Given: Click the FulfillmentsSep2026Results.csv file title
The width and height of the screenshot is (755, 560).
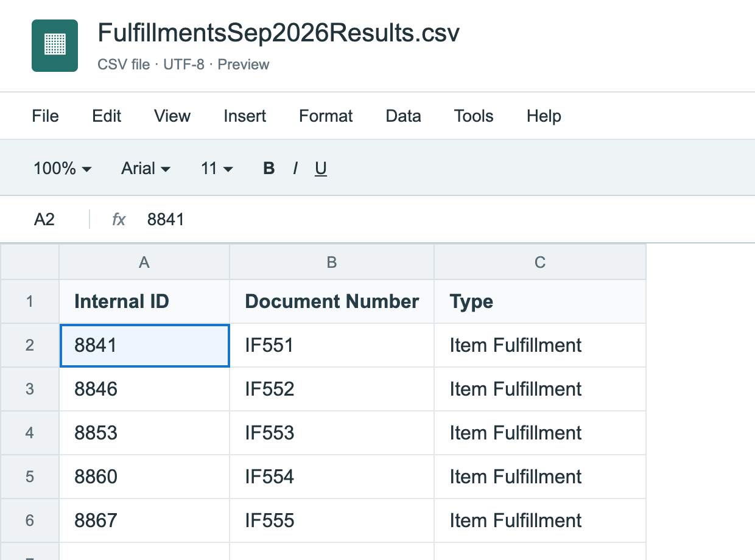Looking at the screenshot, I should pos(278,33).
